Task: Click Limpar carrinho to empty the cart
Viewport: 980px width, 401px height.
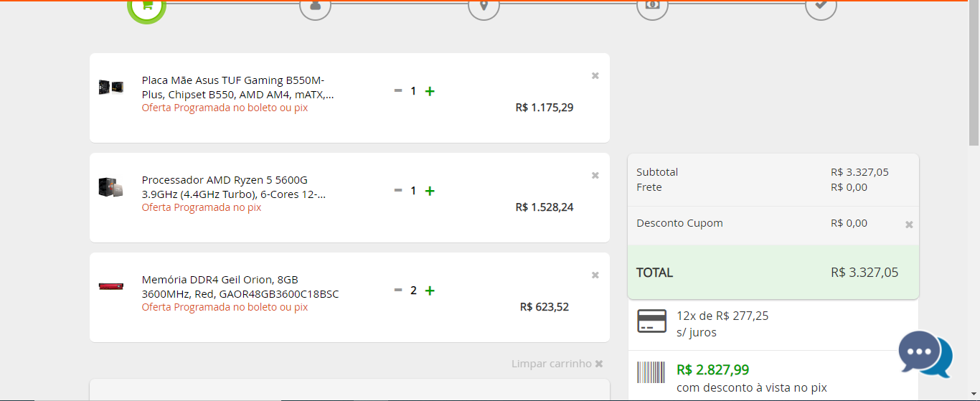Action: tap(557, 364)
